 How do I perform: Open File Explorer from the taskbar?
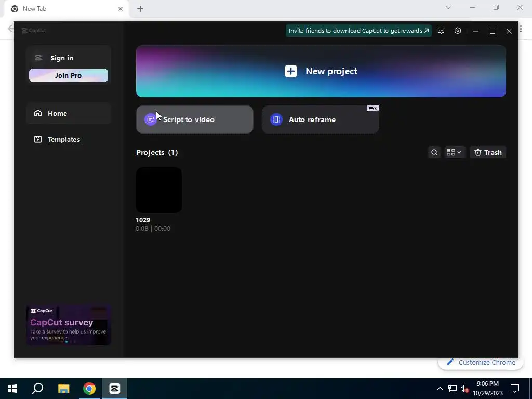63,389
